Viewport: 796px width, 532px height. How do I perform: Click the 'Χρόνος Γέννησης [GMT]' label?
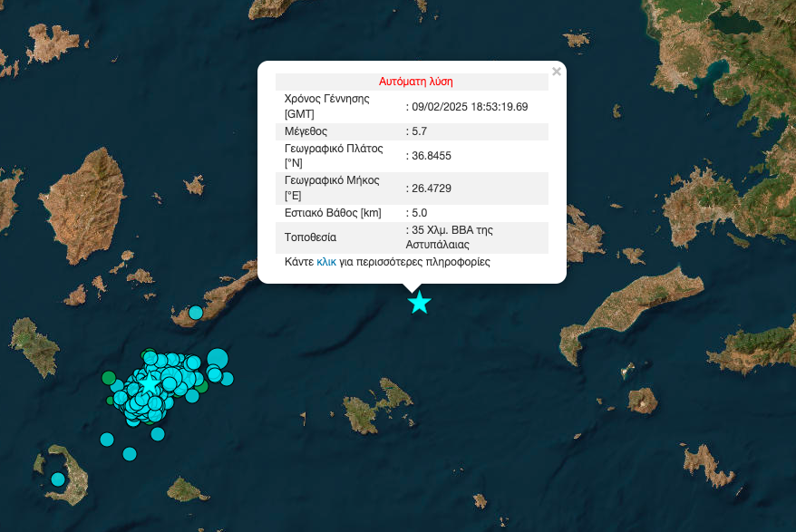(x=327, y=106)
